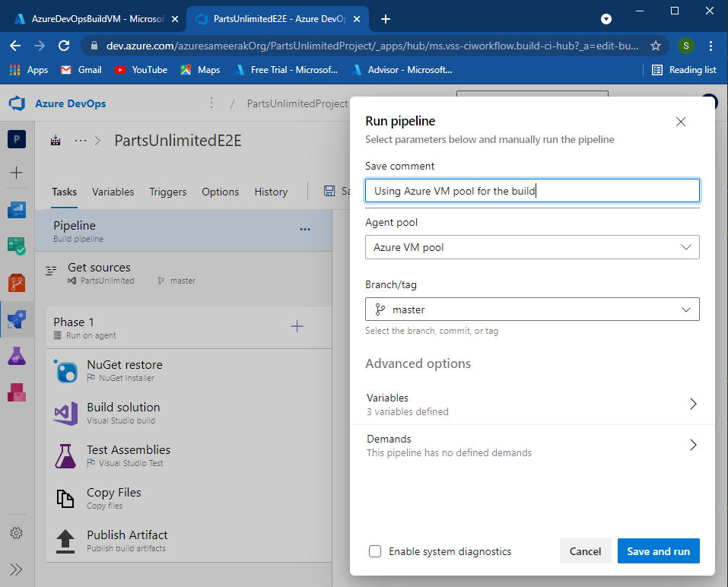Viewport: 728px width, 587px height.
Task: Select the Publish Artifact upload icon
Action: [x=65, y=541]
